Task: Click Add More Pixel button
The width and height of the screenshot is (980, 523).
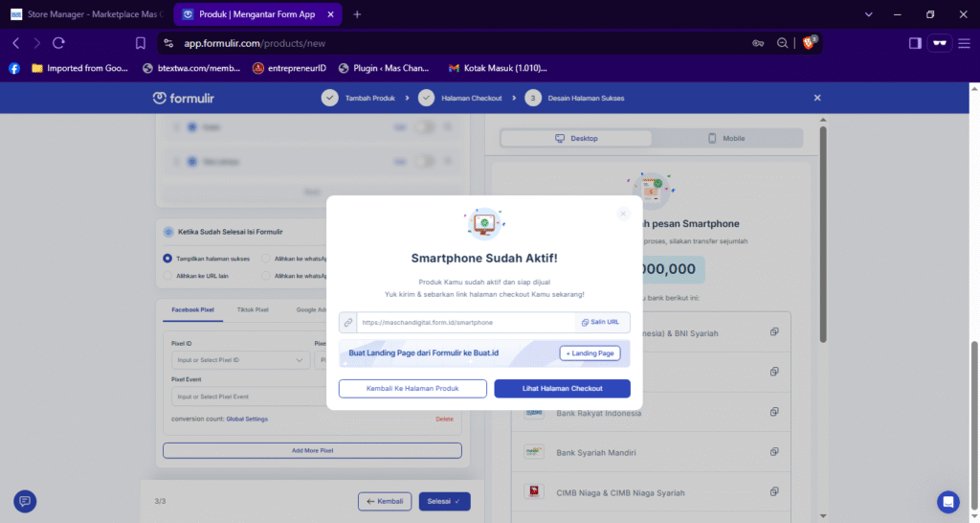Action: coord(312,450)
